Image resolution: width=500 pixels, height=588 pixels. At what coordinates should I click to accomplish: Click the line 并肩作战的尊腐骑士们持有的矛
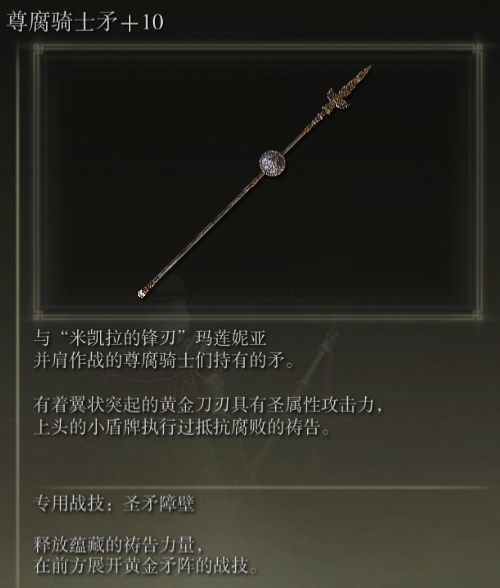tap(164, 361)
